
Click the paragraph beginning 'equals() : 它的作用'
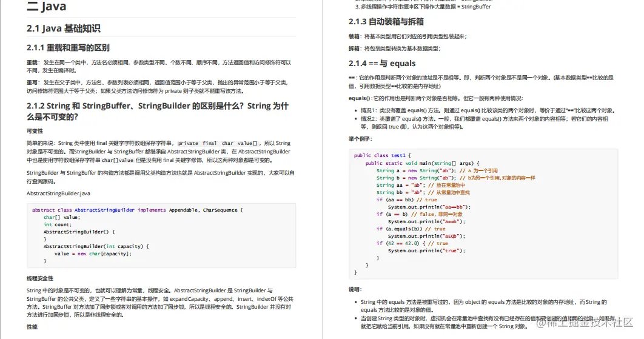pyautogui.click(x=436, y=98)
